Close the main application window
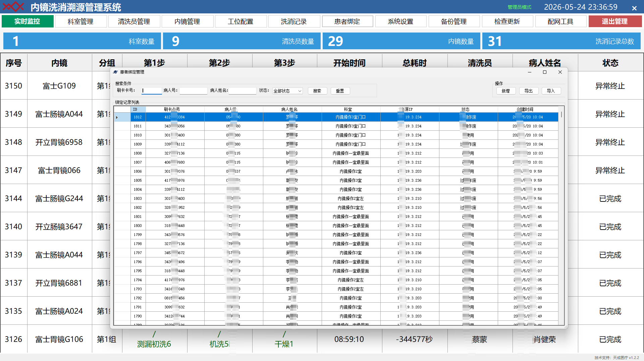This screenshot has height=361, width=644. 634,8
